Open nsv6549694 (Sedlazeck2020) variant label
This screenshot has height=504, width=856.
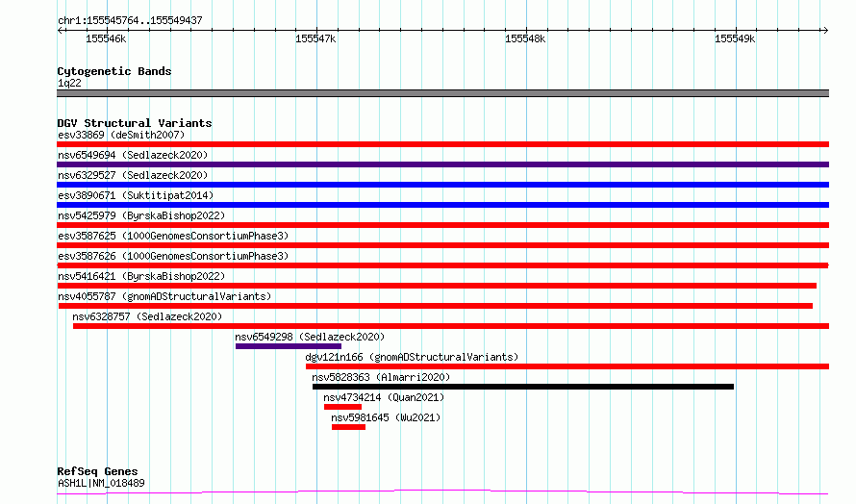coord(133,155)
